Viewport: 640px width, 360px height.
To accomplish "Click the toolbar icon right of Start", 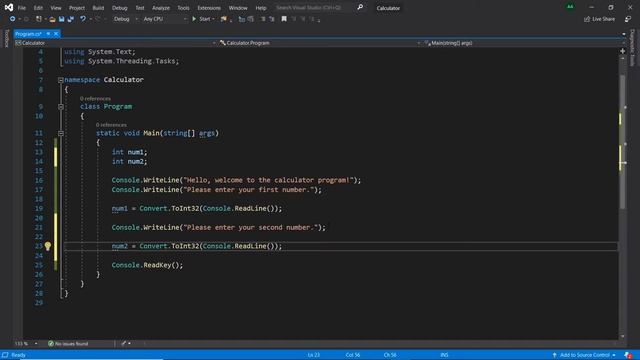I will 224,19.
